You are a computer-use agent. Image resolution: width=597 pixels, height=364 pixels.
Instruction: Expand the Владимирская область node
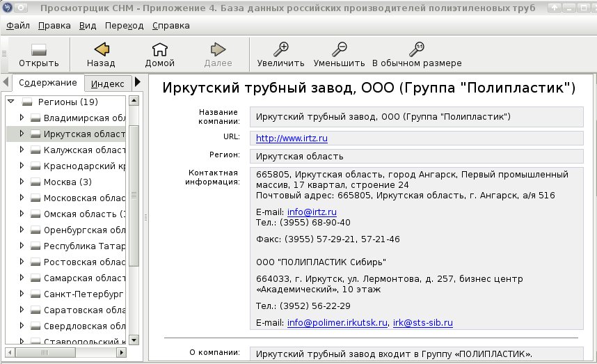tap(22, 118)
